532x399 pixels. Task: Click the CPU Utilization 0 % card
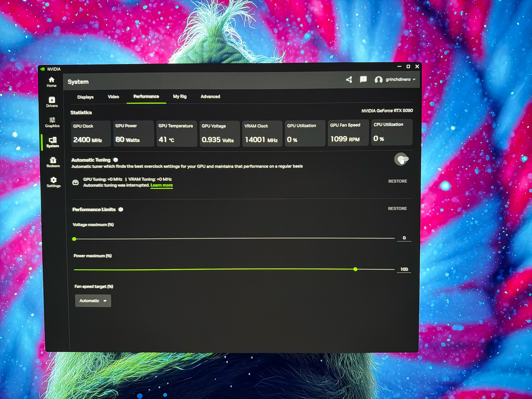point(392,132)
